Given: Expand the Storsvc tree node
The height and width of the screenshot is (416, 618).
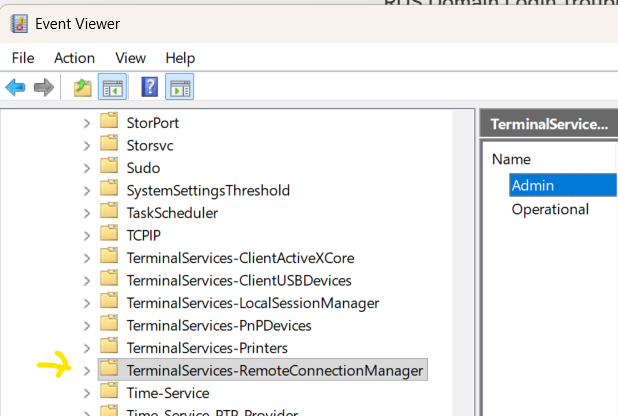Looking at the screenshot, I should 87,146.
